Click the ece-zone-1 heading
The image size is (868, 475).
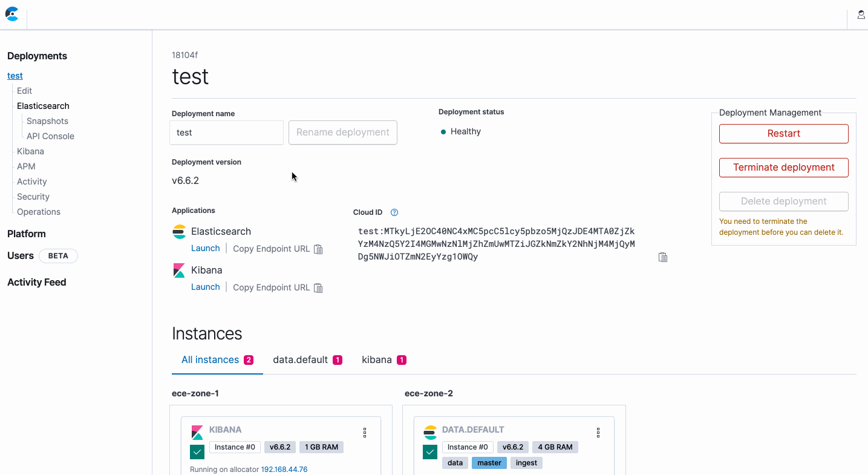(x=195, y=393)
